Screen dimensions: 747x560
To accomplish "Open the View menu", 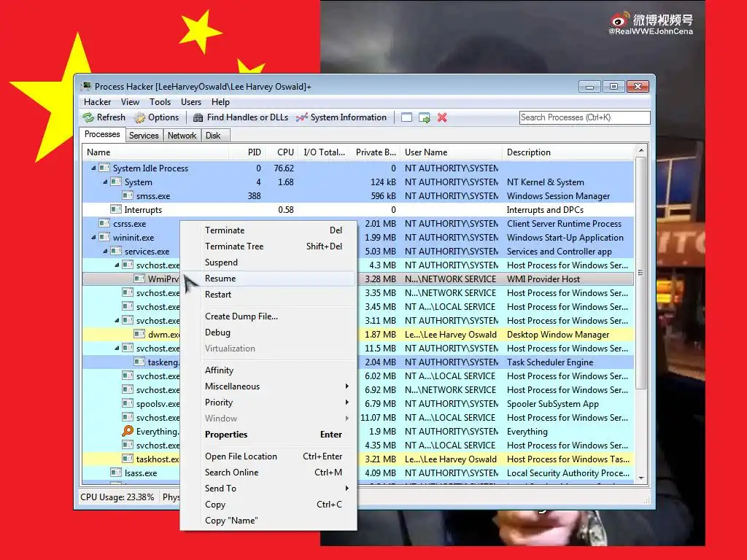I will coord(130,102).
